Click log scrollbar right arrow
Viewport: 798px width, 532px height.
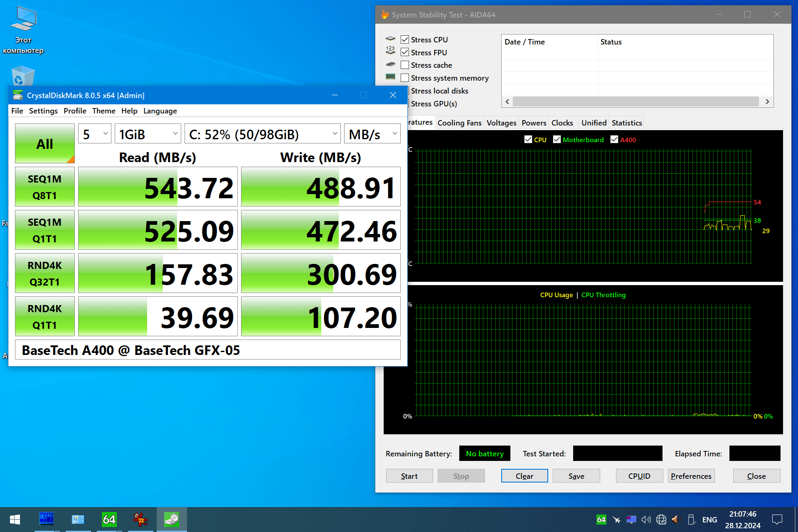click(767, 101)
